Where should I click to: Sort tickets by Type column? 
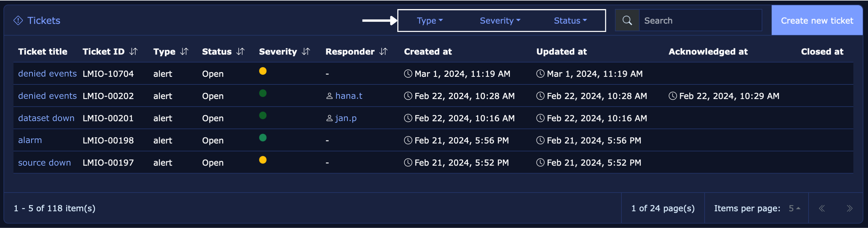(184, 52)
